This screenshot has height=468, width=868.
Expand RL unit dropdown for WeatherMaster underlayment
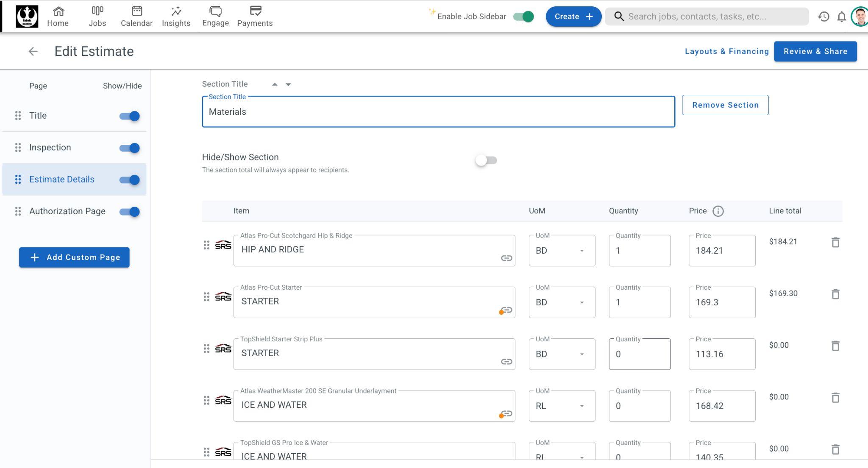[561, 406]
